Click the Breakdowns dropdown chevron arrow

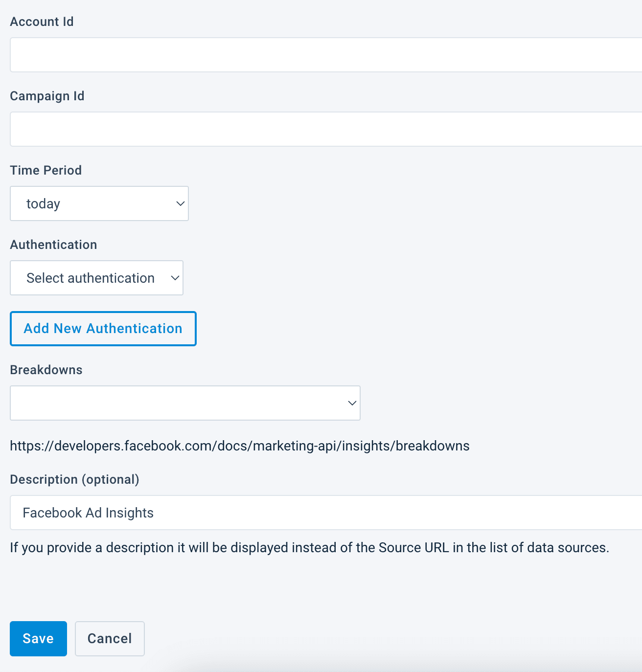click(x=352, y=403)
